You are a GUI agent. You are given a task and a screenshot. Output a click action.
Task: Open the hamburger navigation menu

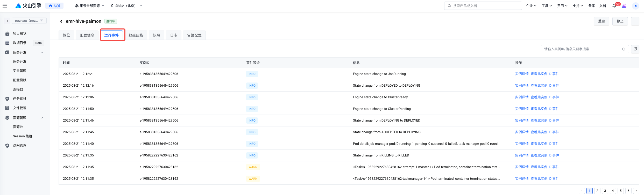(5, 6)
